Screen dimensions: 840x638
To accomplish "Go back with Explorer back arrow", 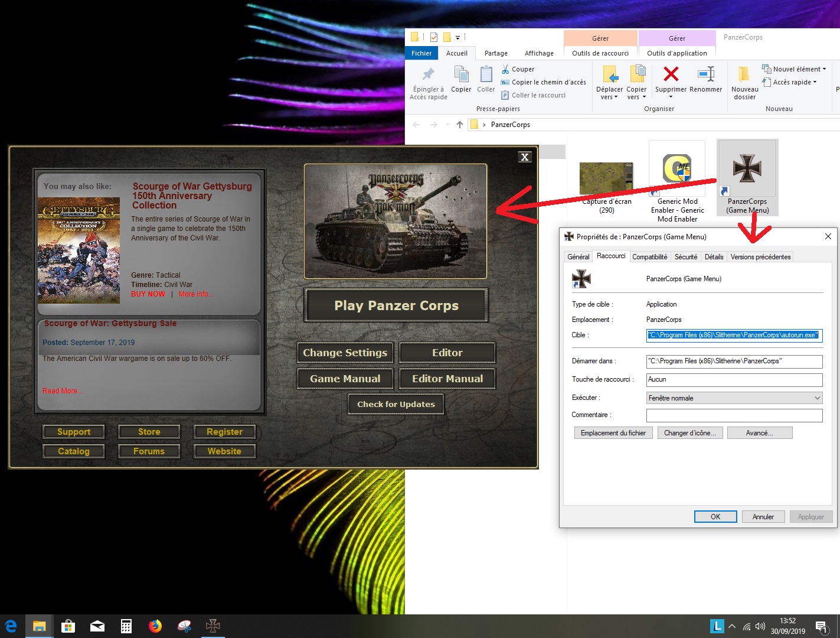I will (x=417, y=125).
